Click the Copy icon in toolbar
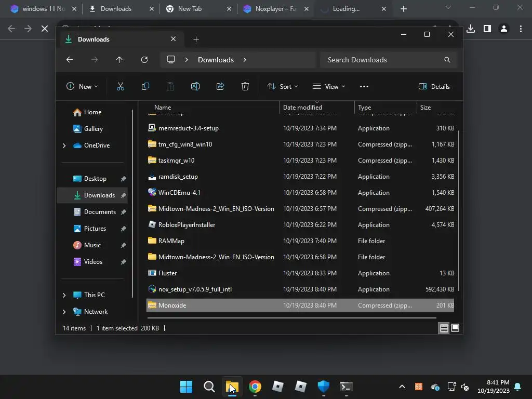Image resolution: width=532 pixels, height=399 pixels. pos(145,87)
